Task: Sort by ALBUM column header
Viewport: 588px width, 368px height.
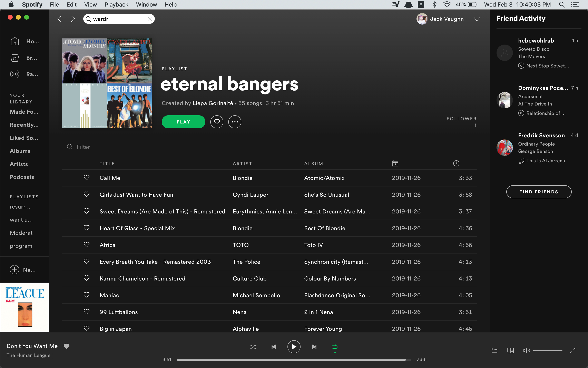Action: pyautogui.click(x=314, y=164)
